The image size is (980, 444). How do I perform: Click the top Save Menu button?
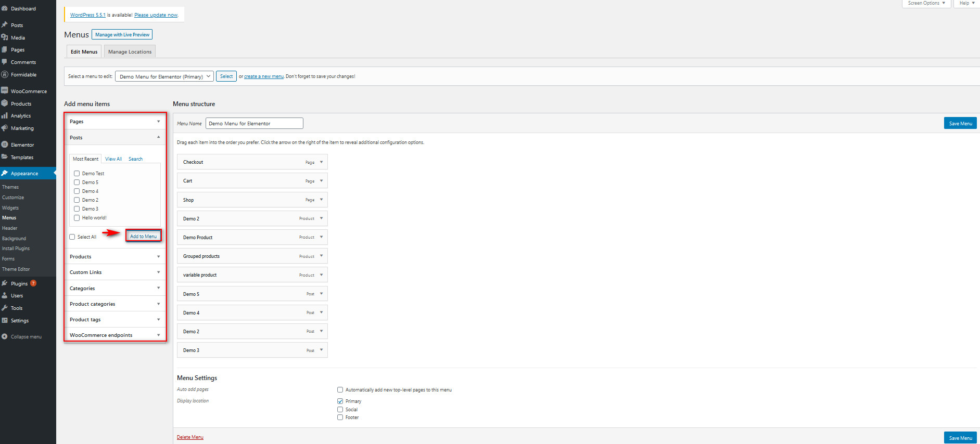click(x=960, y=123)
